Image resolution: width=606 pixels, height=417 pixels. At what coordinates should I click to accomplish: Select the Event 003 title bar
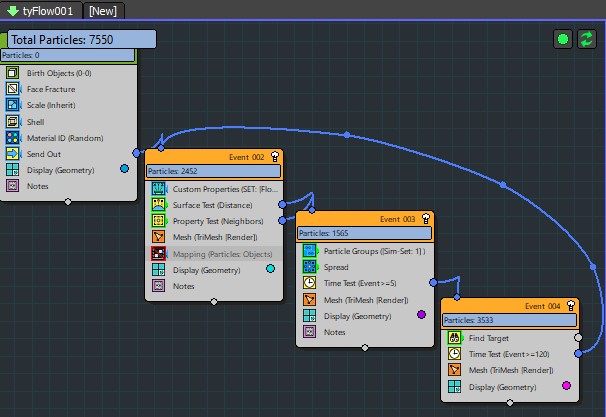click(x=364, y=219)
